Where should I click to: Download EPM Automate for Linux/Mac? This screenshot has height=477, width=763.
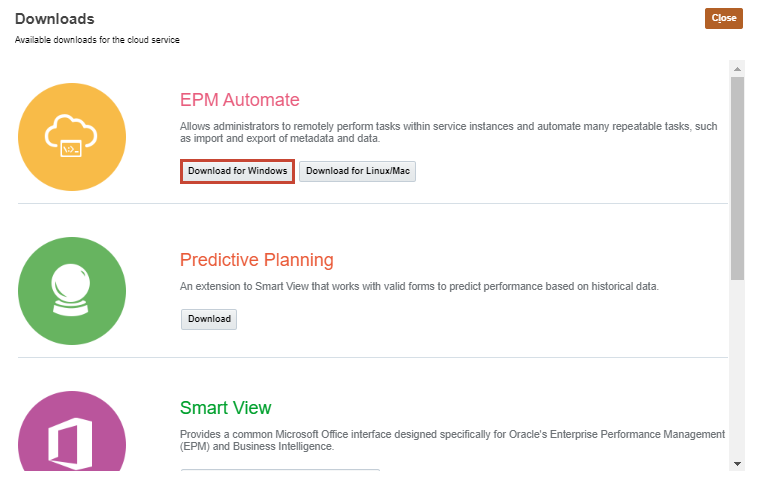(x=357, y=171)
